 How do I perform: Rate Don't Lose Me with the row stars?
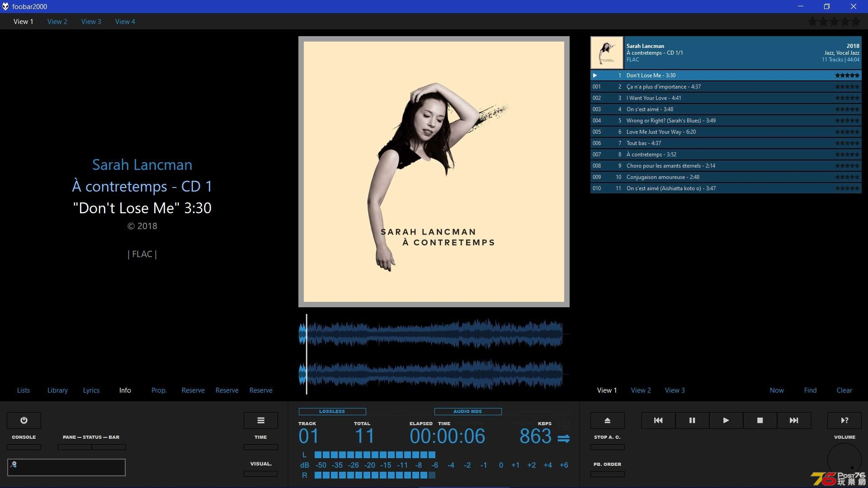pyautogui.click(x=847, y=75)
